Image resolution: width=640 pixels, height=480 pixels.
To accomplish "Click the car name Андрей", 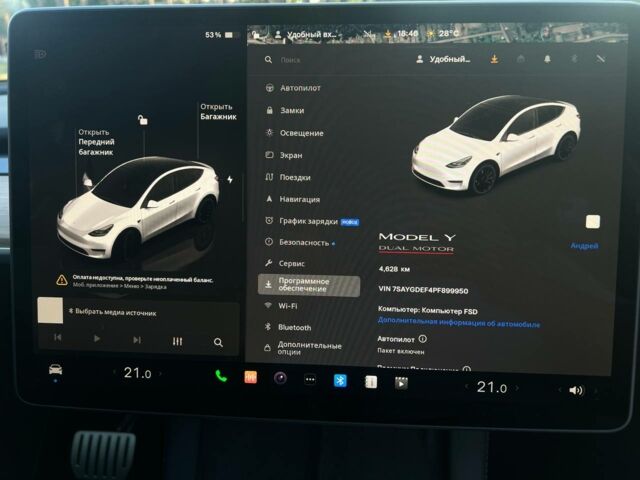I will (584, 246).
